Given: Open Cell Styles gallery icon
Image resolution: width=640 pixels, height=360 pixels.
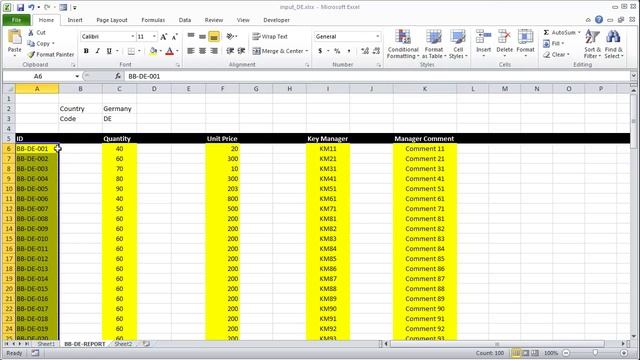Looking at the screenshot, I should 458,37.
